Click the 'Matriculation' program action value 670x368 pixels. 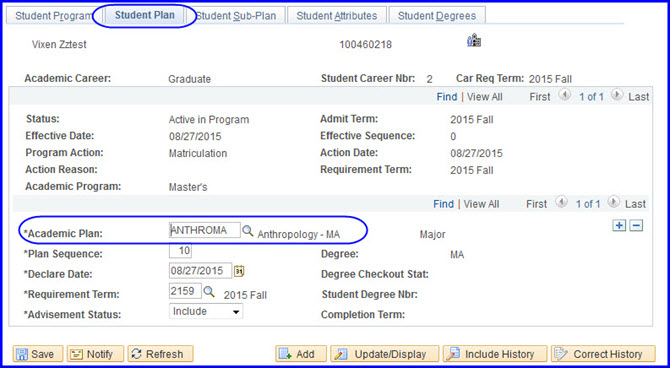198,154
